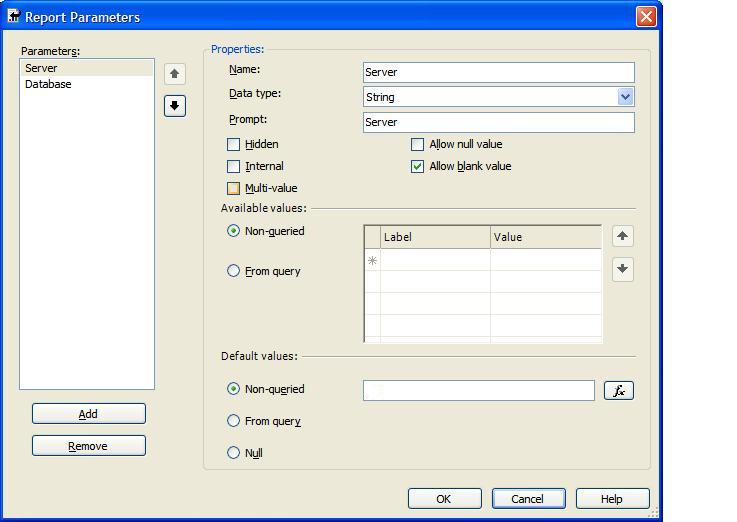The width and height of the screenshot is (737, 522).
Task: Enable the Multi-value checkbox
Action: point(234,189)
